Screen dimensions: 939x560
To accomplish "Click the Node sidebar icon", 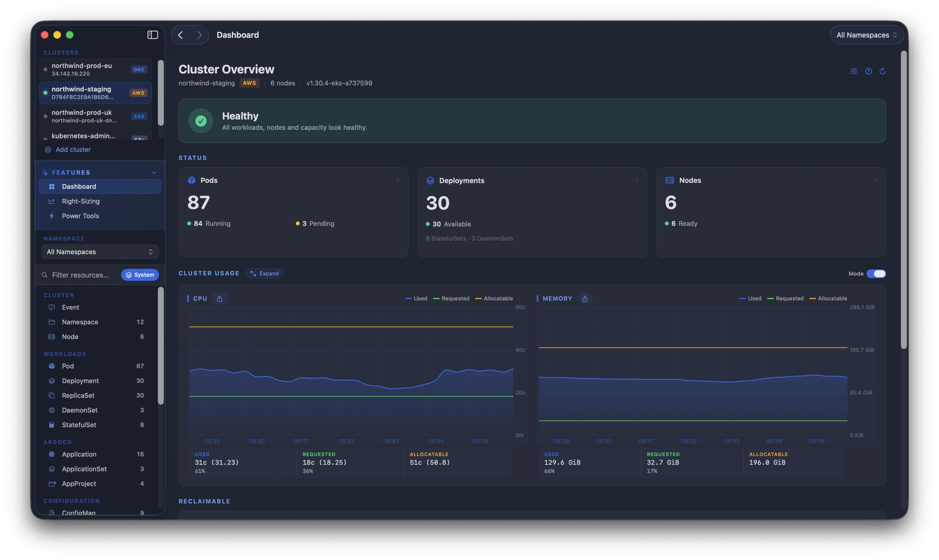I will point(52,337).
